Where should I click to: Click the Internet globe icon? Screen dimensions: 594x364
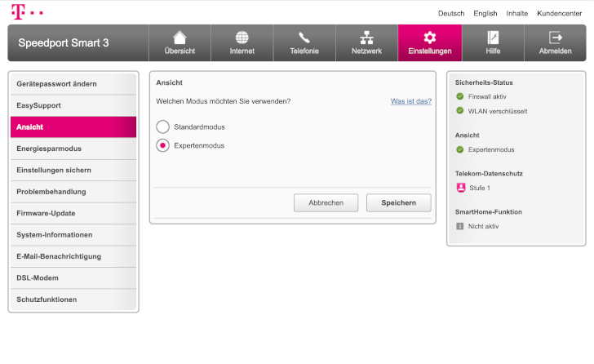242,38
